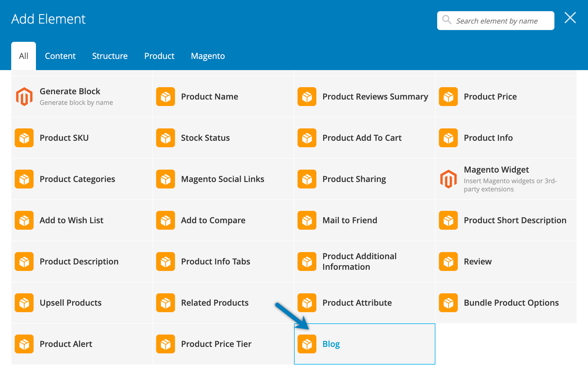Open the Structure tab

coord(110,56)
